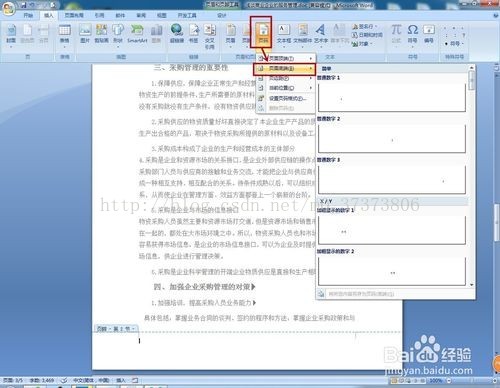Insert date and time (日期和时间)

pyautogui.click(x=367, y=35)
